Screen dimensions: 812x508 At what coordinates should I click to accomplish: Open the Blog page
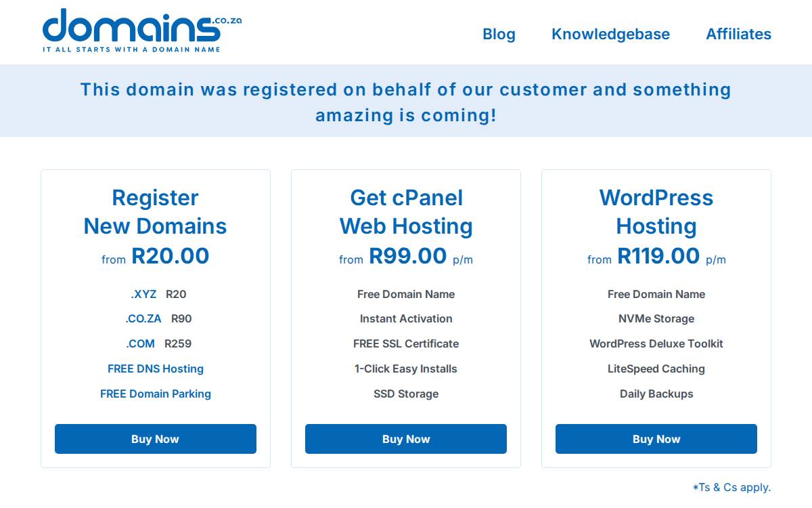(499, 34)
